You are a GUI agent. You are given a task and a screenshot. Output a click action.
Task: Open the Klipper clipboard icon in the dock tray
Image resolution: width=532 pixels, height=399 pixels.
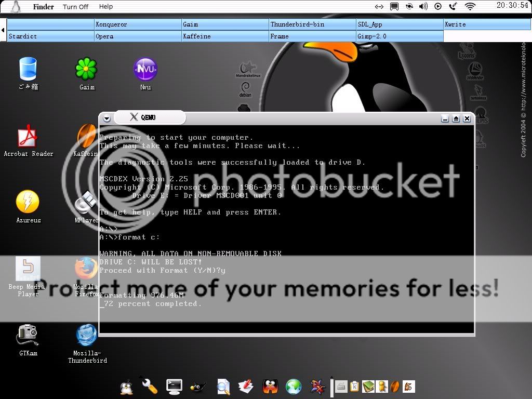(354, 387)
